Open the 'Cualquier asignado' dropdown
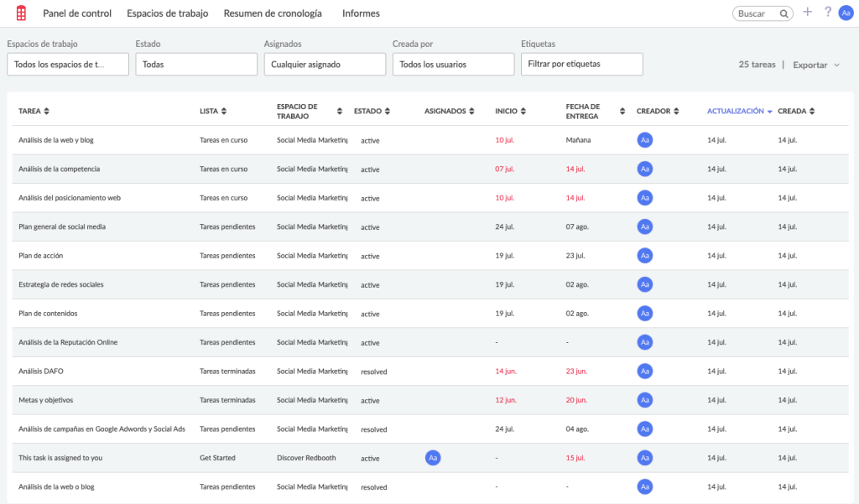 325,63
